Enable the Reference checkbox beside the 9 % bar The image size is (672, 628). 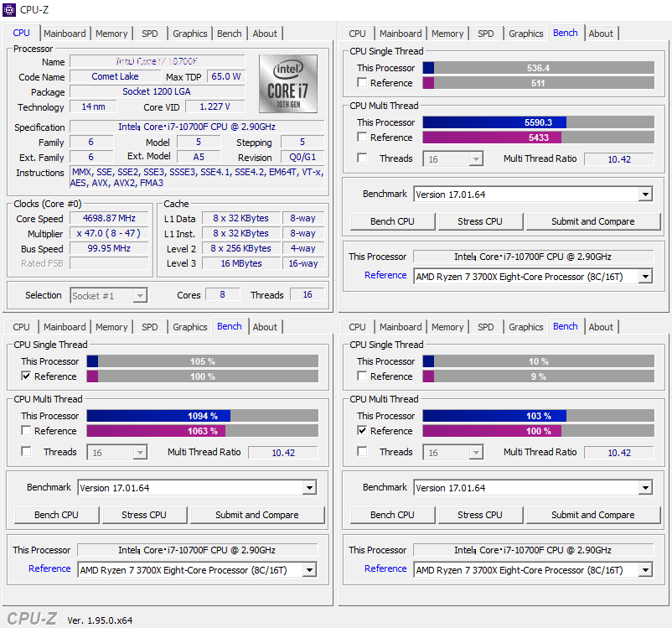coord(362,376)
